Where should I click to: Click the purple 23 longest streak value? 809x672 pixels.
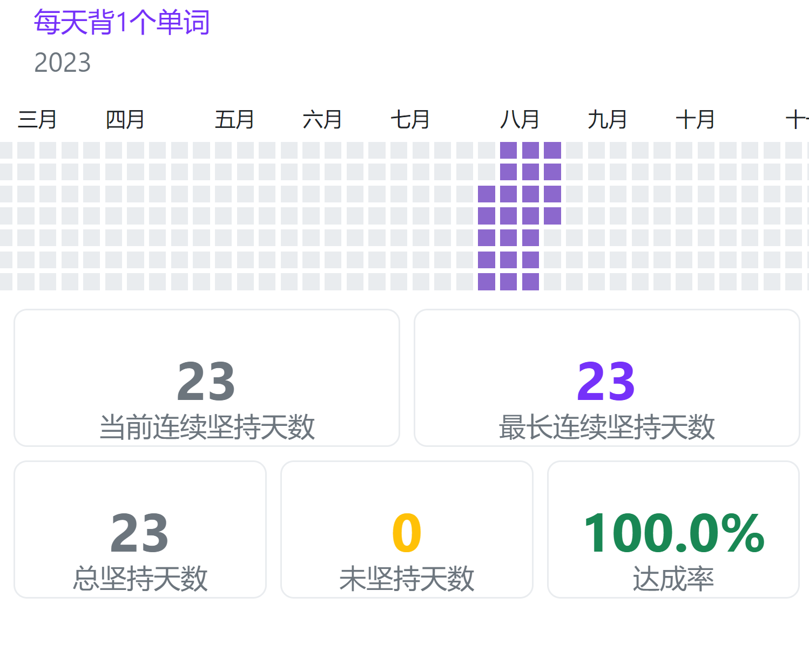606,382
